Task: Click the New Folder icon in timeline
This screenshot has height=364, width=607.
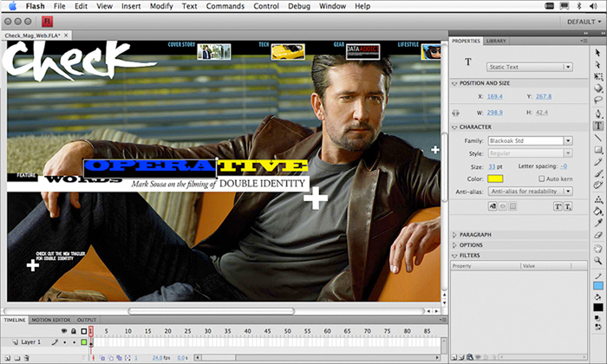Action: (x=17, y=358)
